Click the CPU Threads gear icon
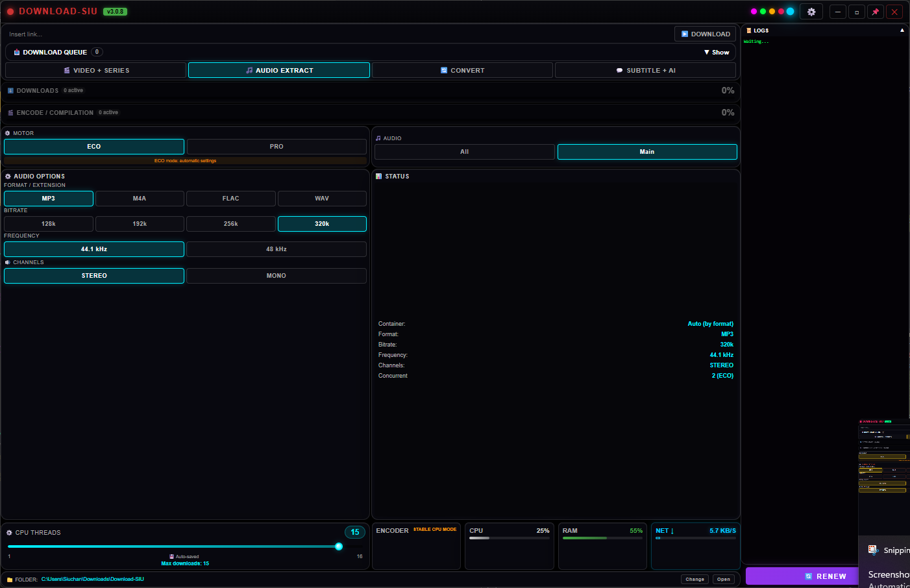Viewport: 910px width, 588px height. tap(9, 533)
